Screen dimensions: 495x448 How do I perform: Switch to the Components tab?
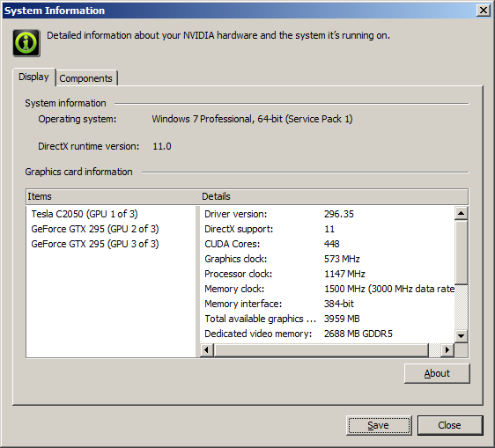coord(85,78)
